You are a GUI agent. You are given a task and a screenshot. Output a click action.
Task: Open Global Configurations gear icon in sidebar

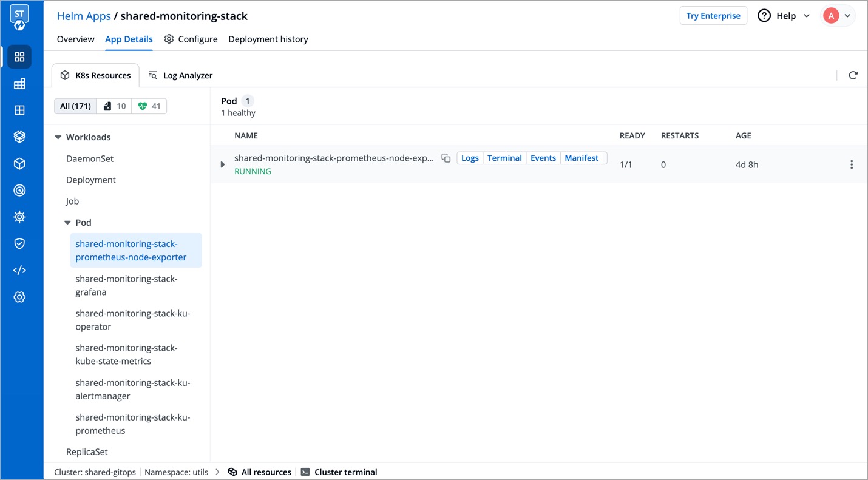(19, 297)
